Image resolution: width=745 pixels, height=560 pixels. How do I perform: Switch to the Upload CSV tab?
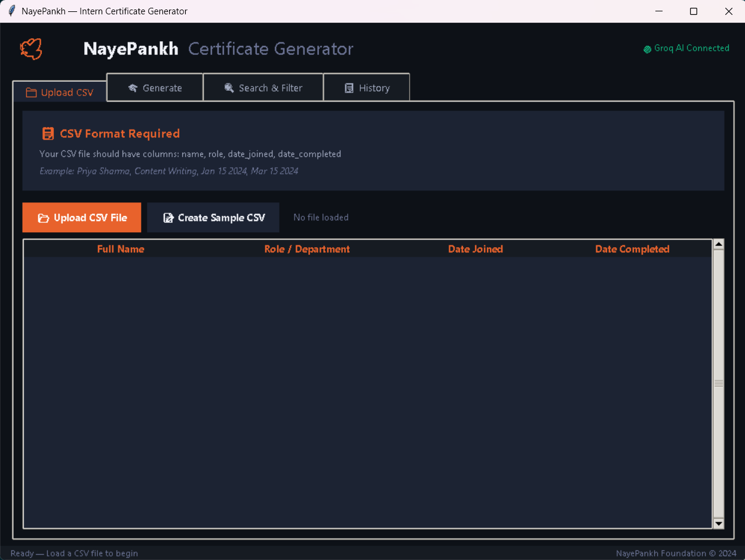60,92
